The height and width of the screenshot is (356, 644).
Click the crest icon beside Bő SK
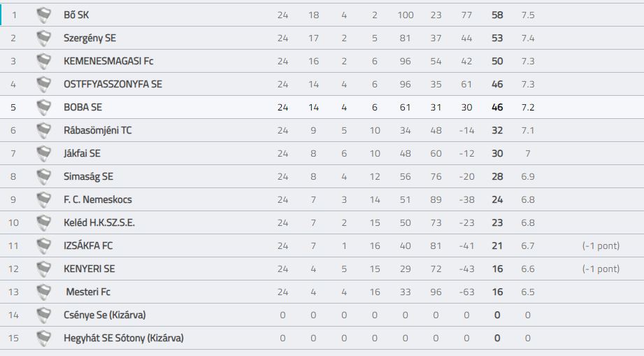coord(43,15)
